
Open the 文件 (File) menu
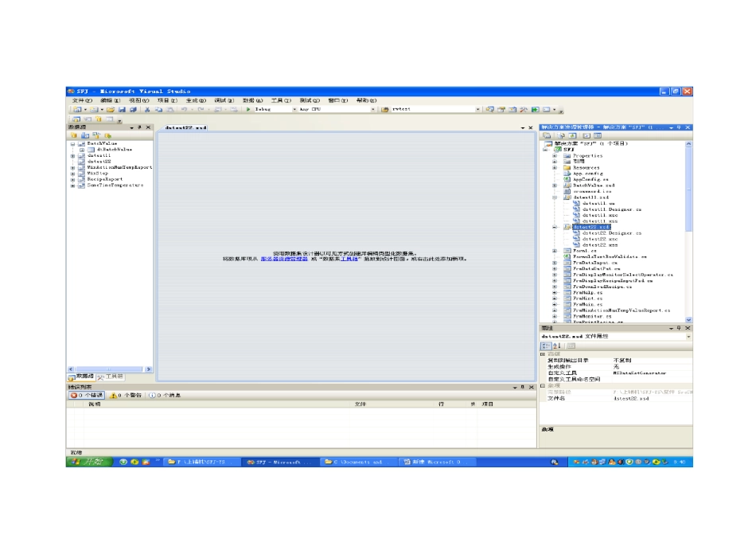point(82,100)
